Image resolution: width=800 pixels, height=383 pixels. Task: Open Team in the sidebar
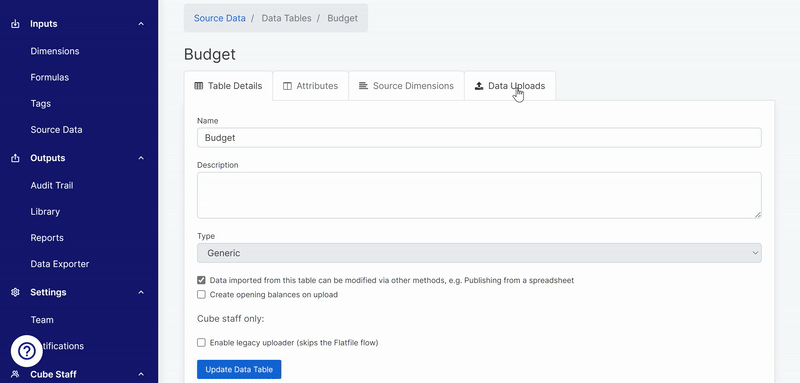42,320
